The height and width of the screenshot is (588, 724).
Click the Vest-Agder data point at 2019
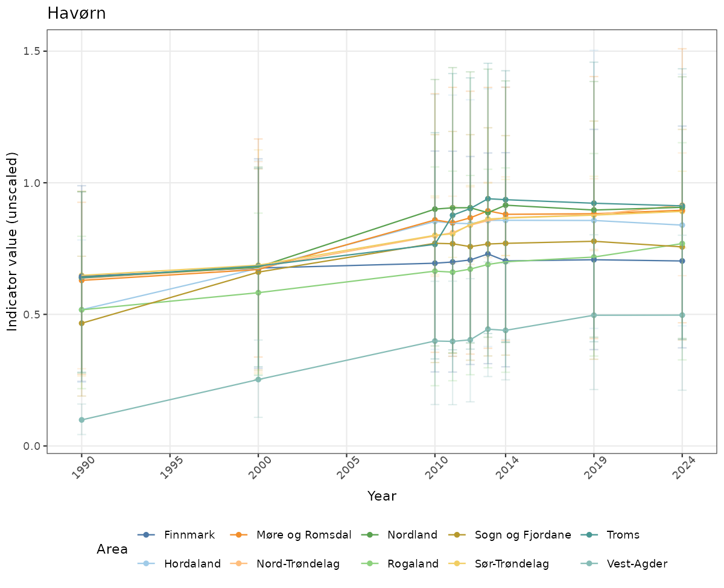tap(594, 315)
